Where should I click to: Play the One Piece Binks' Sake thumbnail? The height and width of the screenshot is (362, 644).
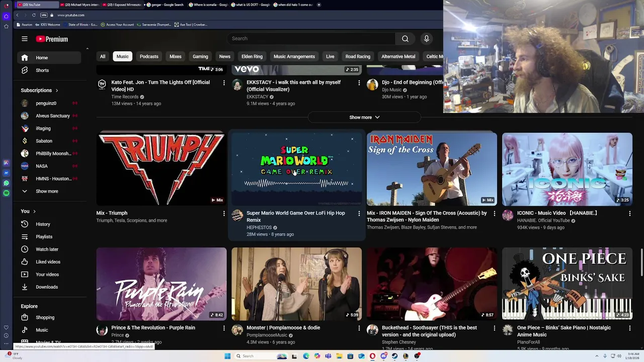[x=567, y=284]
